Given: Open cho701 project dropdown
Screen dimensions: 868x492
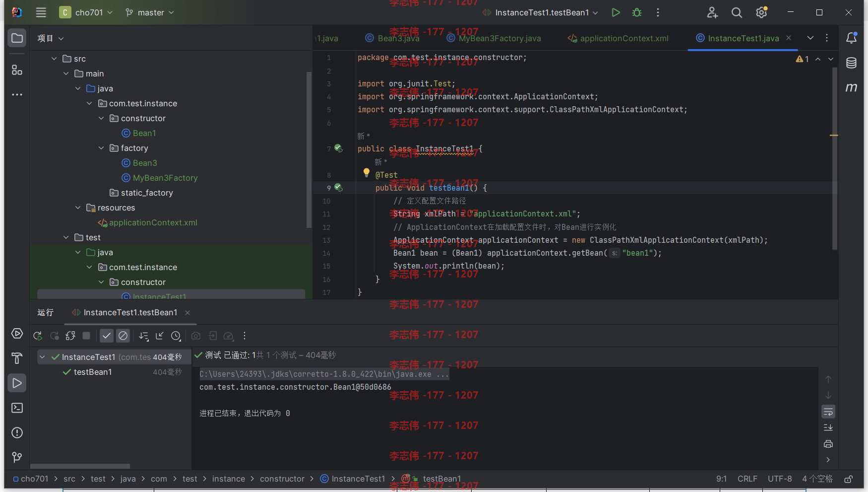Looking at the screenshot, I should [86, 12].
